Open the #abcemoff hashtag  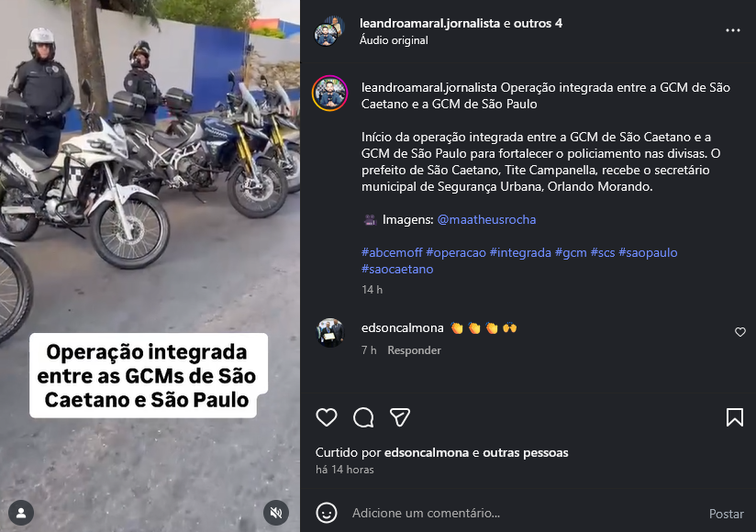pos(392,252)
